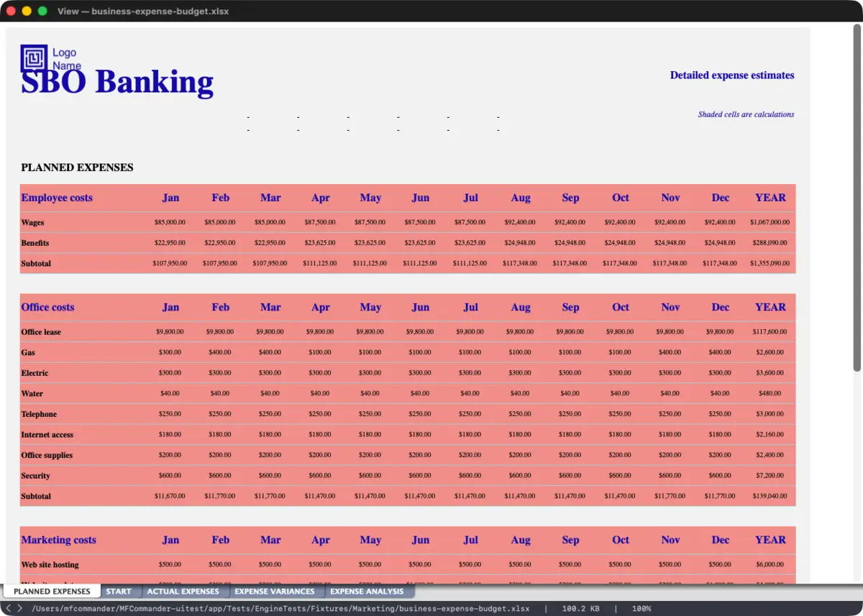Open the ACTUAL EXPENSES sheet tab

183,592
